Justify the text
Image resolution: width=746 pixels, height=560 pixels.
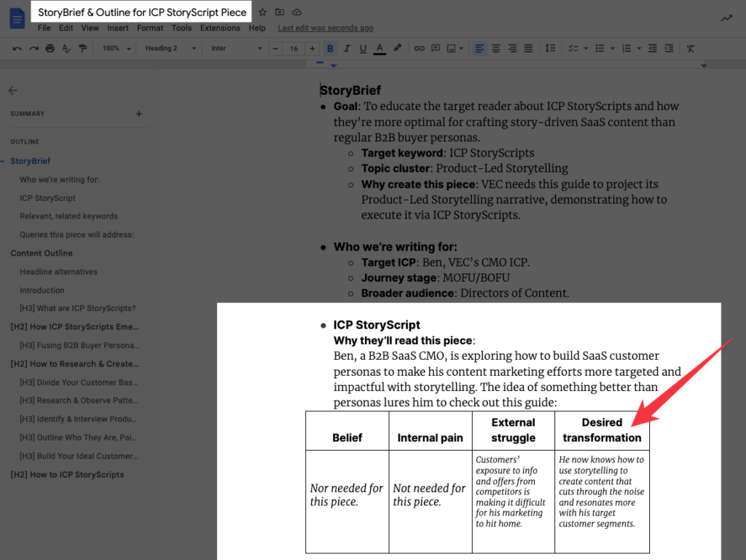click(528, 49)
